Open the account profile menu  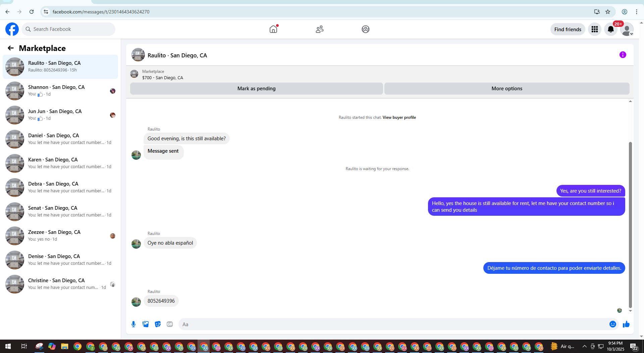pyautogui.click(x=627, y=29)
